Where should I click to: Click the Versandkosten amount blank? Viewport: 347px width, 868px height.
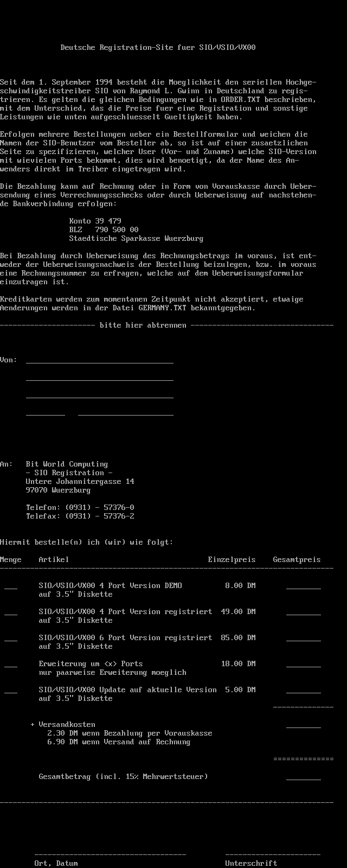click(304, 726)
